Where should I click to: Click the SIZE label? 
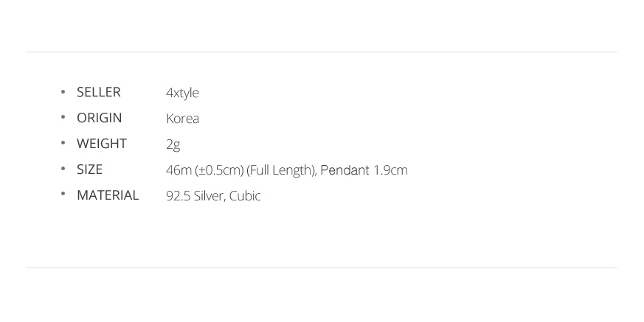[89, 169]
